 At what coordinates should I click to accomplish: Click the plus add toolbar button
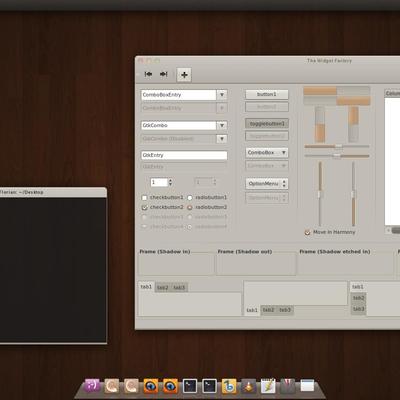point(184,75)
